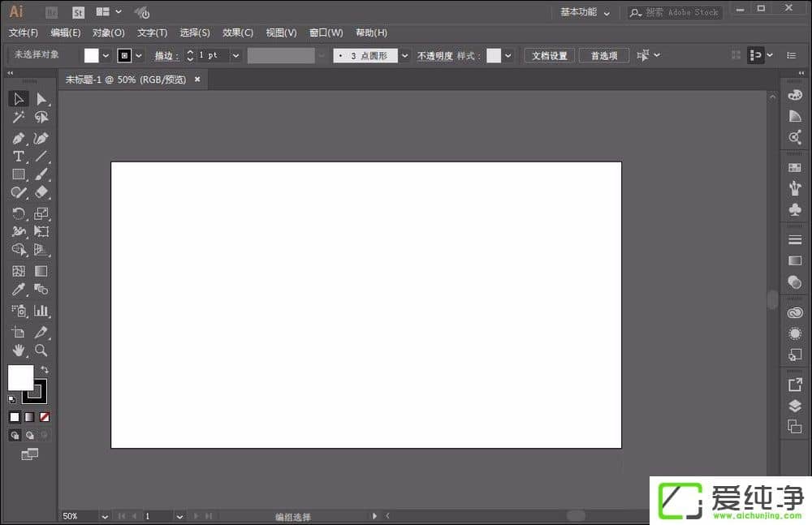Open the Layers panel icon
This screenshot has width=812, height=525.
coord(795,406)
